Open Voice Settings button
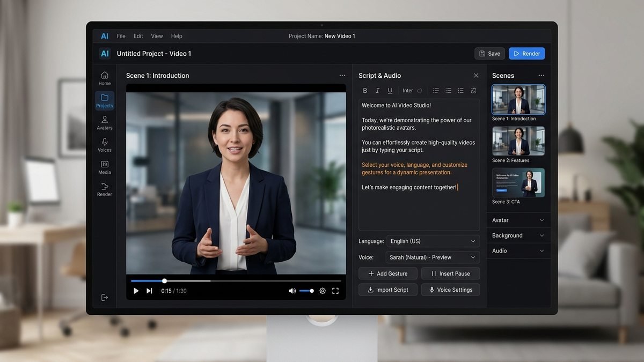 450,290
